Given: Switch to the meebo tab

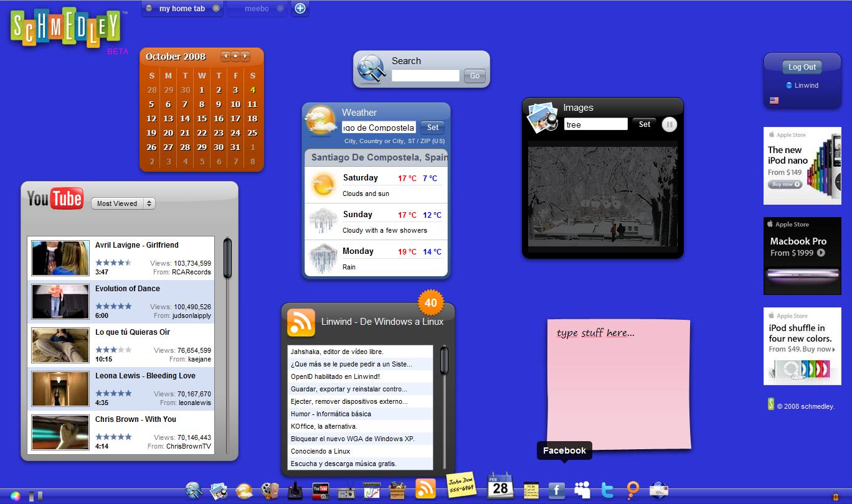Looking at the screenshot, I should click(257, 8).
